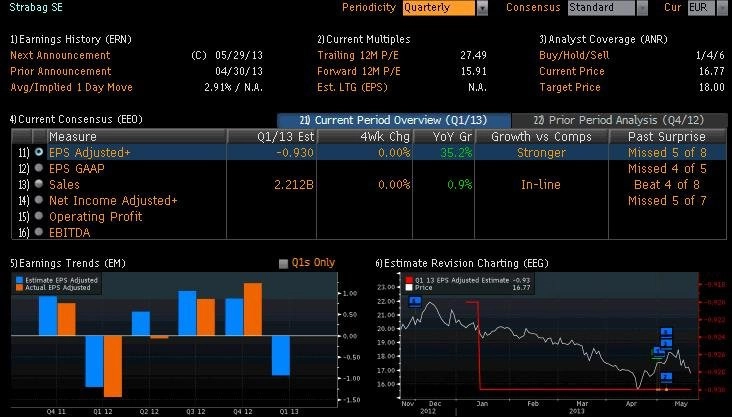Image resolution: width=732 pixels, height=417 pixels.
Task: Click the Stronger growth vs comps cell
Action: [x=541, y=153]
